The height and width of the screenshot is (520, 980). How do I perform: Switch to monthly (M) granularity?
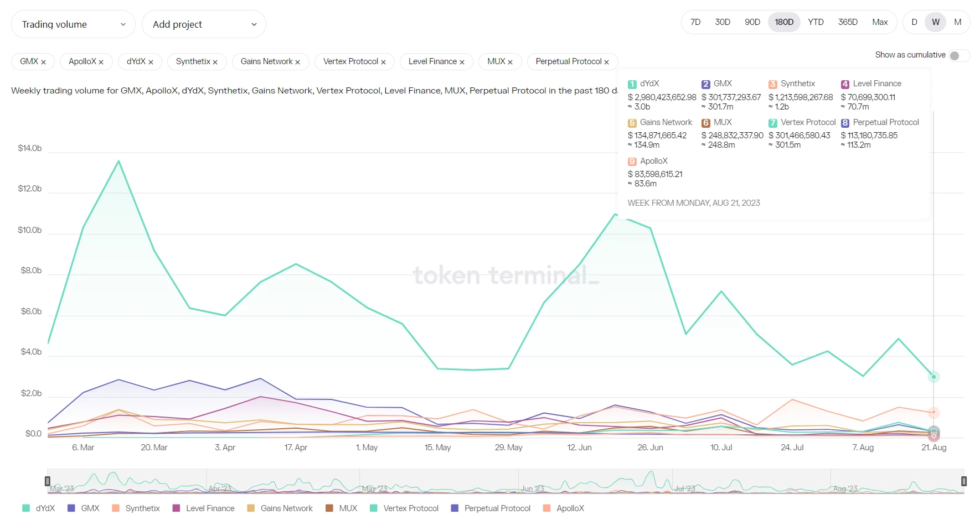pos(958,22)
